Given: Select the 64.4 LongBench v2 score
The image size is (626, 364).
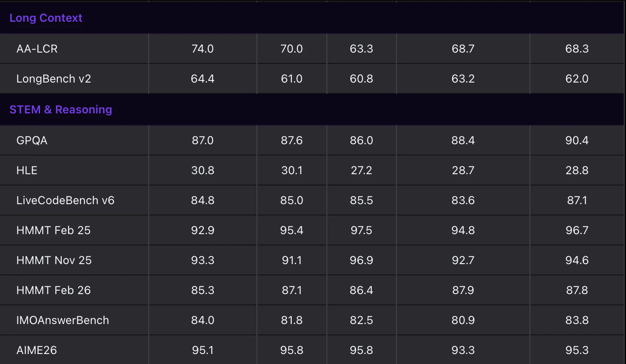Looking at the screenshot, I should pos(203,79).
